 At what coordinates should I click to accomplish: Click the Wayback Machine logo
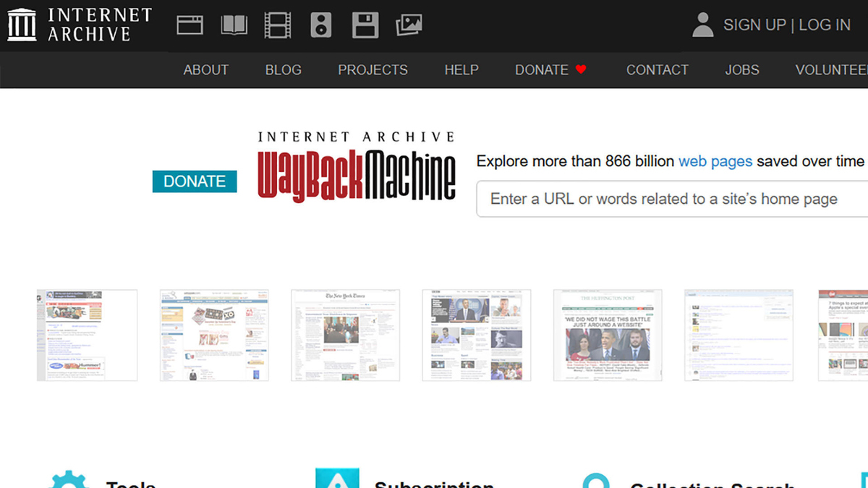[357, 166]
